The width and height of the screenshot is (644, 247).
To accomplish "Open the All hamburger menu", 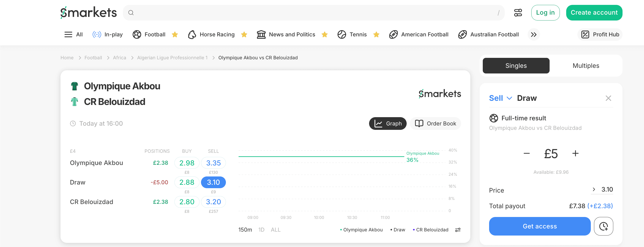I will [x=73, y=34].
